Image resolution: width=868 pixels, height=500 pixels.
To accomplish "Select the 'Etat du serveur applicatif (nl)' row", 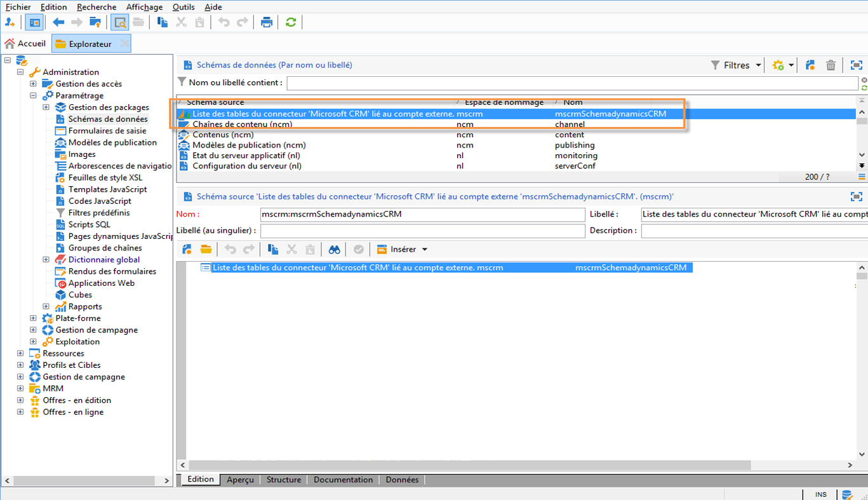I will (x=516, y=156).
